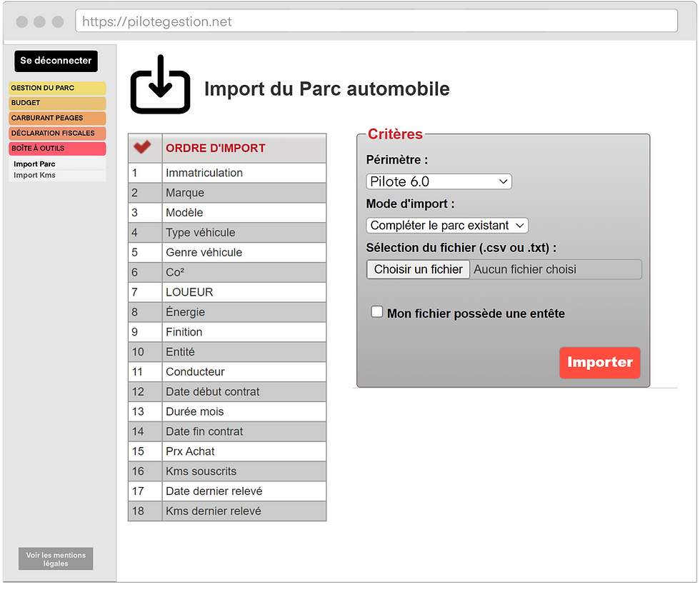The height and width of the screenshot is (592, 700).
Task: Click the red Importer button
Action: 599,363
